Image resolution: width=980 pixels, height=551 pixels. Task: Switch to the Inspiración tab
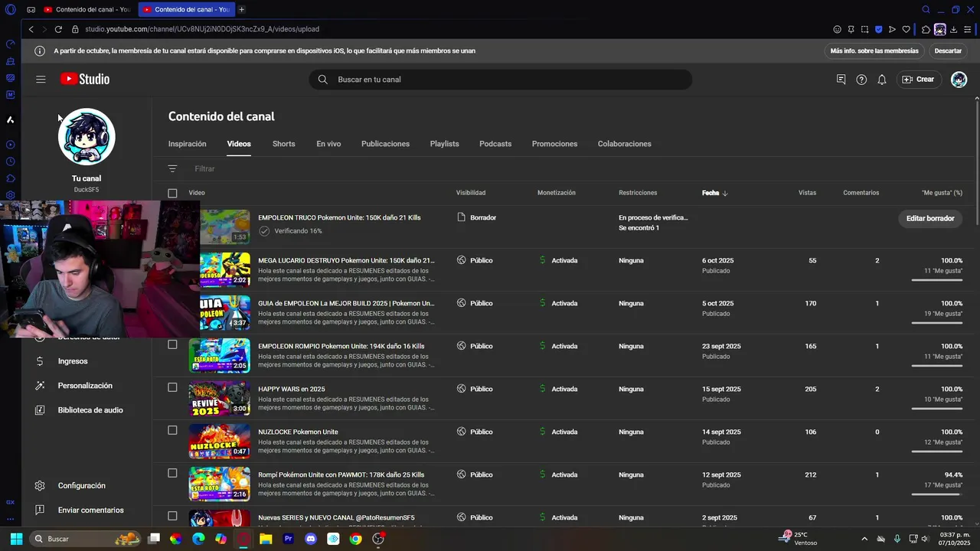(x=188, y=144)
